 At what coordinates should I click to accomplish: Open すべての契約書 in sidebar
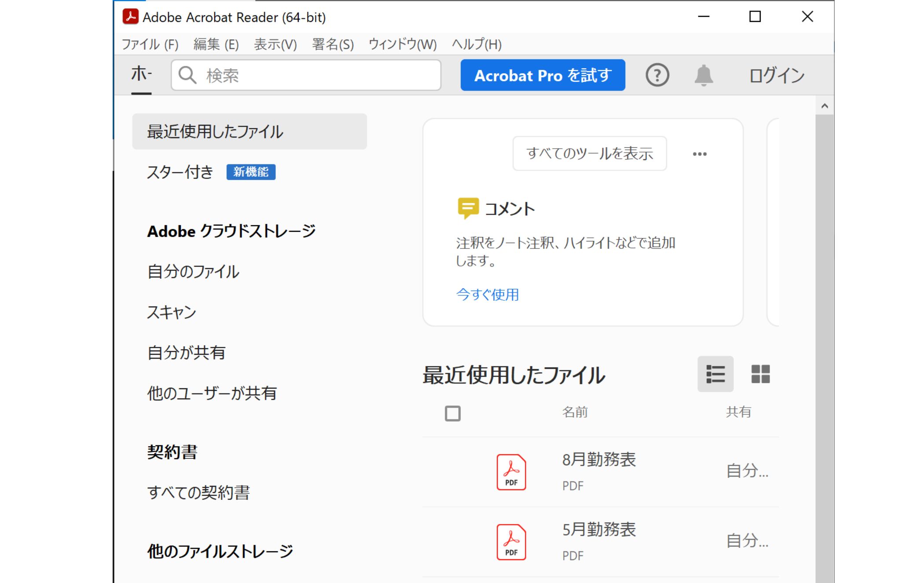click(198, 492)
